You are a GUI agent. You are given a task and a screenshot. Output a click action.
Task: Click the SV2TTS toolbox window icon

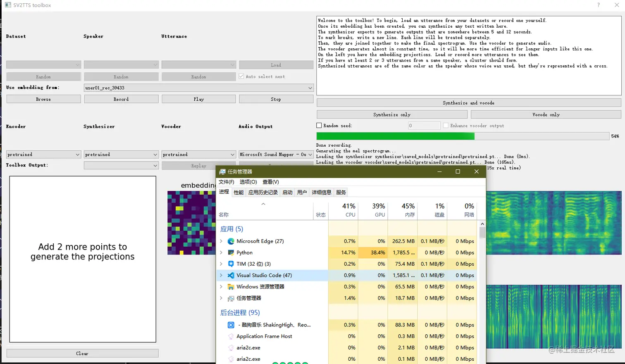pos(8,5)
